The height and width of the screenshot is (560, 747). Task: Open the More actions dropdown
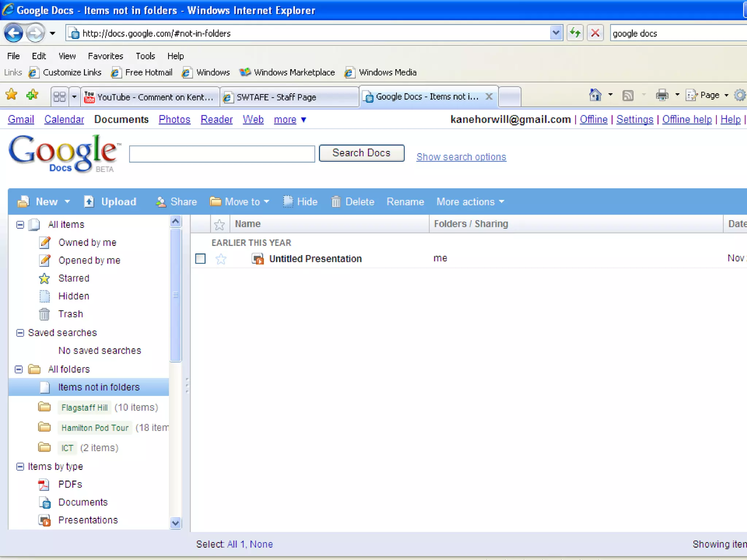tap(471, 202)
